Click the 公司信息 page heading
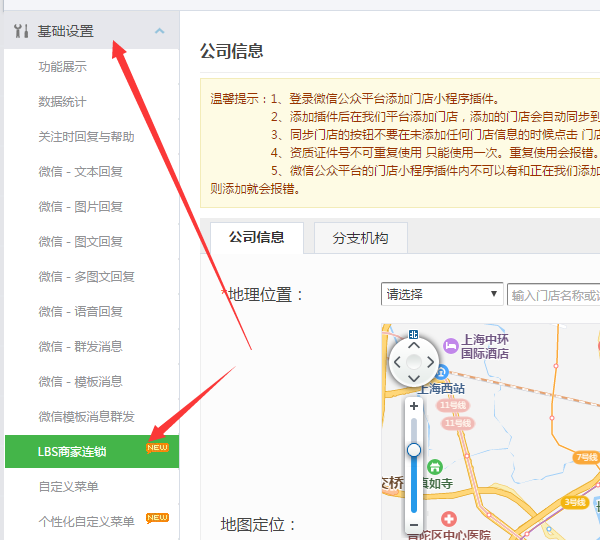Image resolution: width=600 pixels, height=540 pixels. pyautogui.click(x=232, y=51)
